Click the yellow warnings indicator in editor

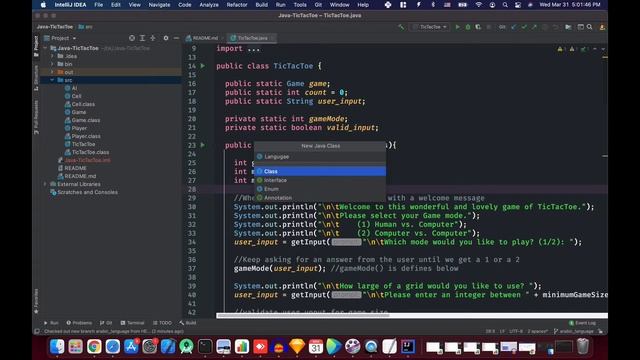tap(560, 49)
